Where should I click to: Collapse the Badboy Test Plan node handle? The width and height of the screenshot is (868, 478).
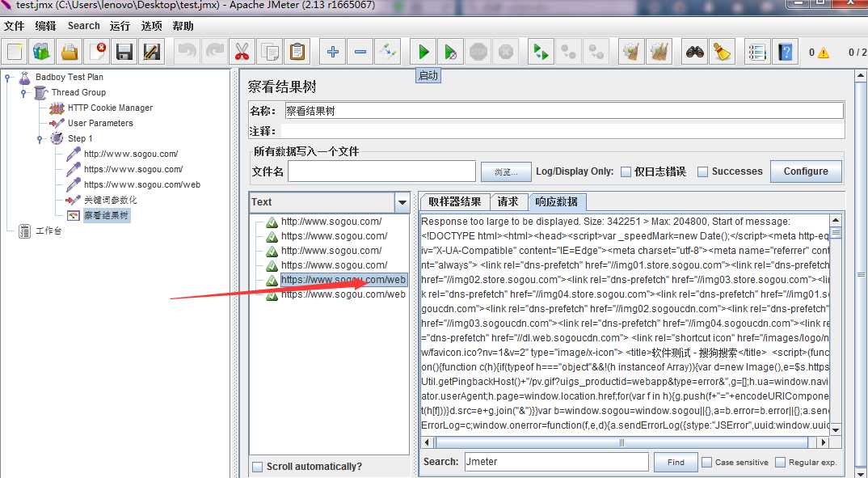pyautogui.click(x=8, y=78)
